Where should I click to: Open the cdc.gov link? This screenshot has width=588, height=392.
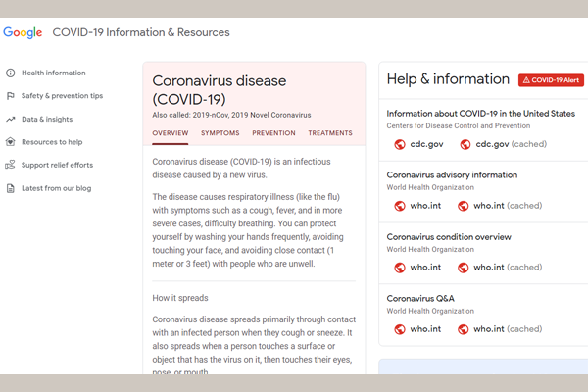(426, 144)
